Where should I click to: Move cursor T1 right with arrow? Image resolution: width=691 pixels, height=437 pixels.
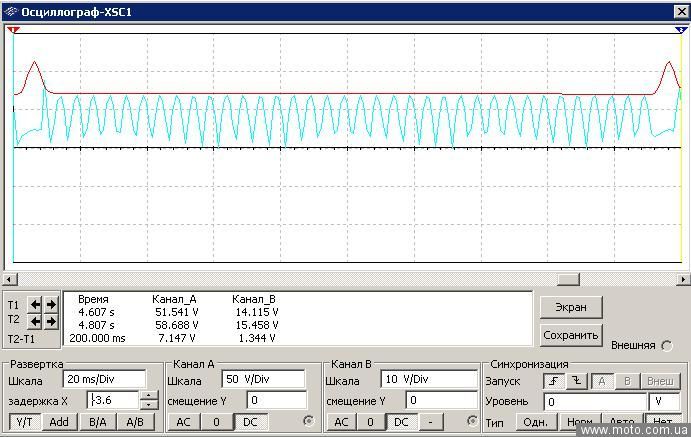pyautogui.click(x=51, y=304)
